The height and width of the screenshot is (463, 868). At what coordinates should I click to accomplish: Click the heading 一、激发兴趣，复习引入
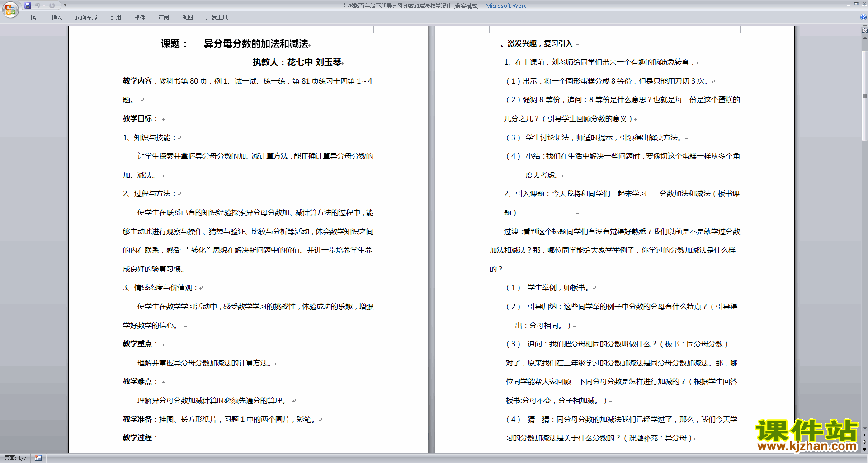click(x=533, y=43)
